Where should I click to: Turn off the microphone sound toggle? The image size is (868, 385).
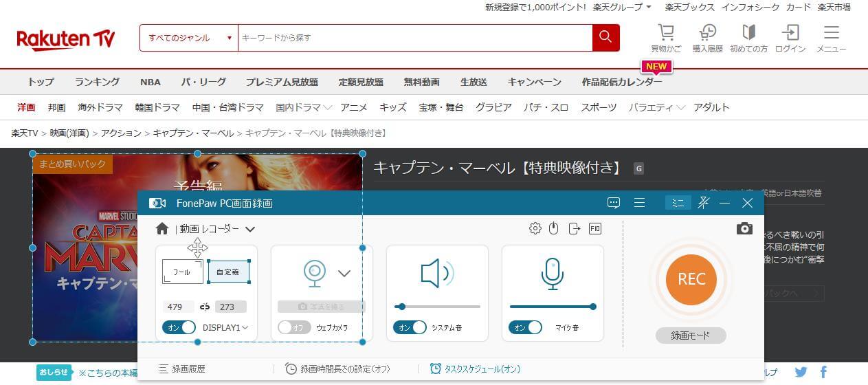click(x=525, y=327)
